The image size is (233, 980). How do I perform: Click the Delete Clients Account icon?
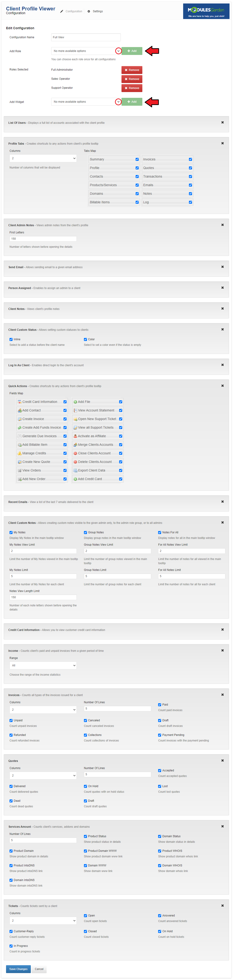(75, 462)
